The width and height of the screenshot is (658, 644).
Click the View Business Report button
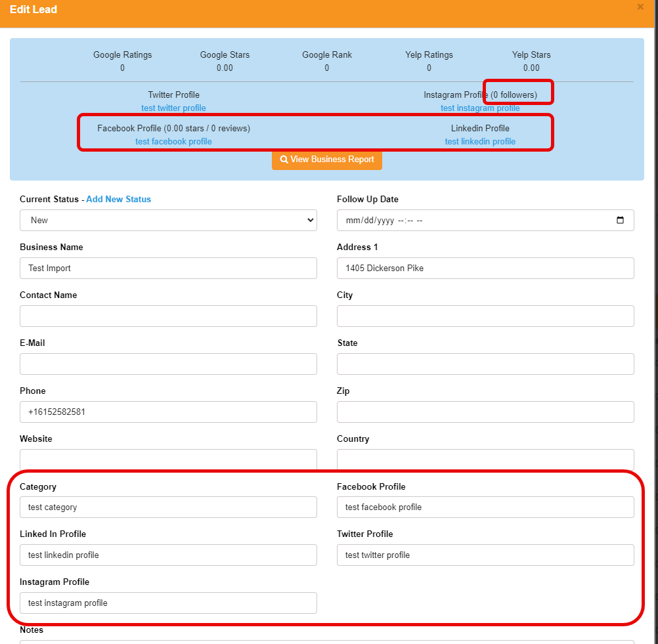point(326,160)
